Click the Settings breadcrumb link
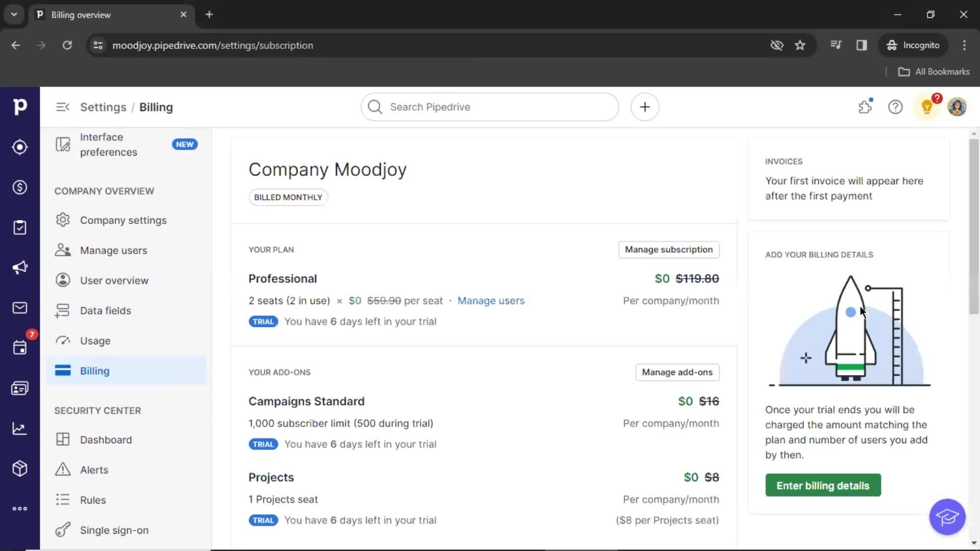 click(103, 107)
